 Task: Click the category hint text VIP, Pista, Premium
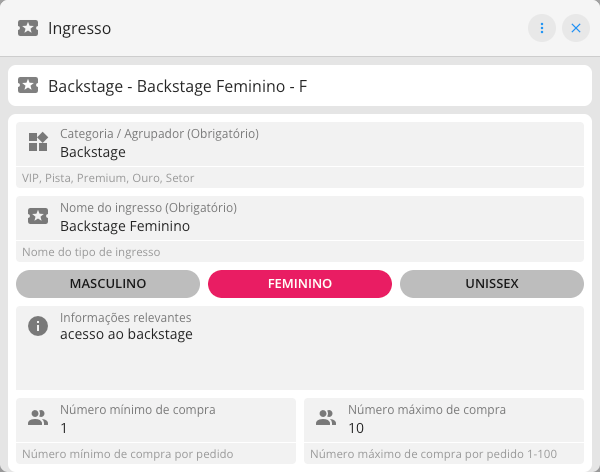[x=108, y=178]
